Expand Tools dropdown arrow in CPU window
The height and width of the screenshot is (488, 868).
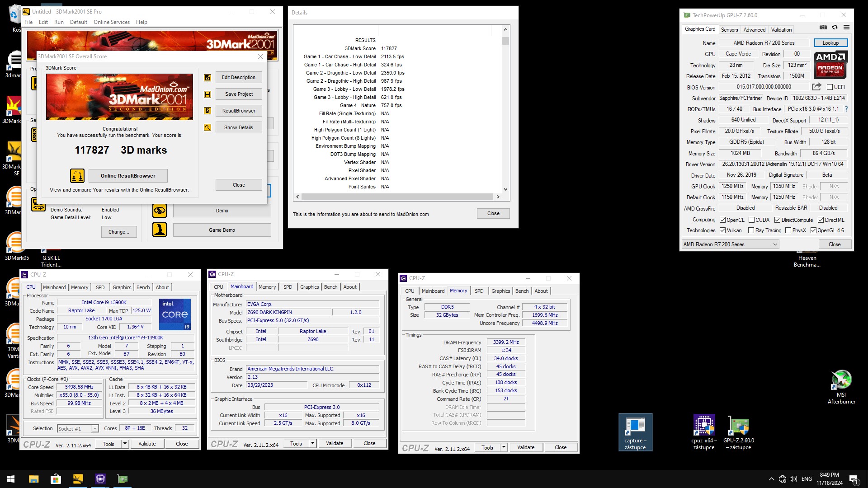click(x=125, y=444)
